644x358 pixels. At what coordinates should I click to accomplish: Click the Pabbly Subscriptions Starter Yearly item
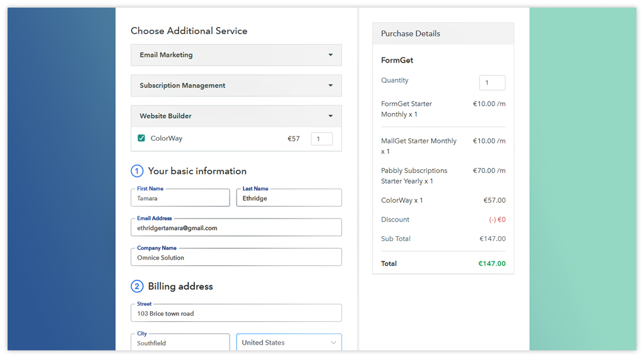[414, 176]
